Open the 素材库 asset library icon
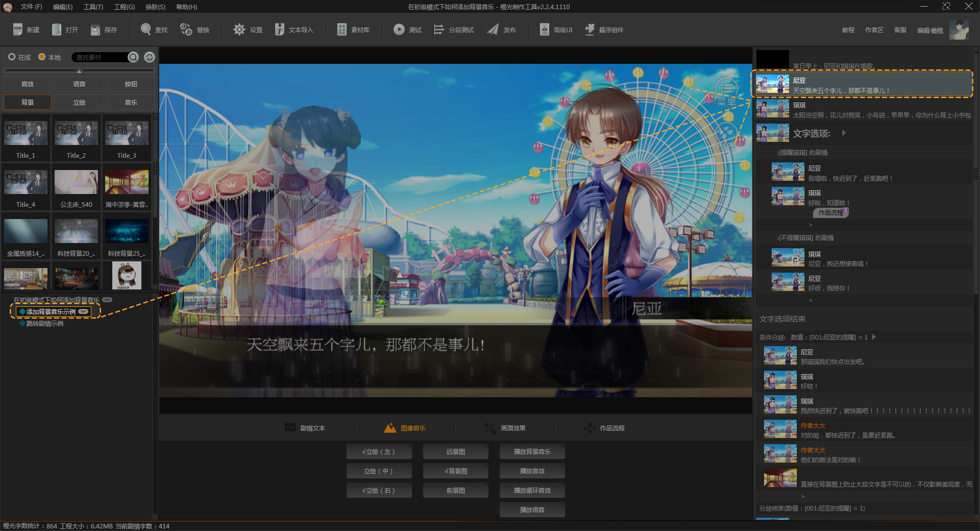 341,30
